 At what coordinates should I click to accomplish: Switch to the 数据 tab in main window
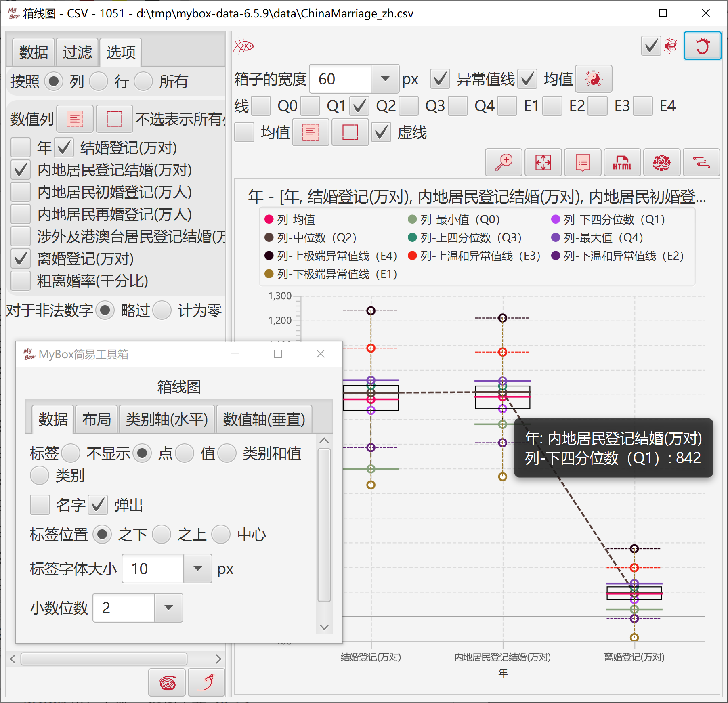click(x=34, y=52)
